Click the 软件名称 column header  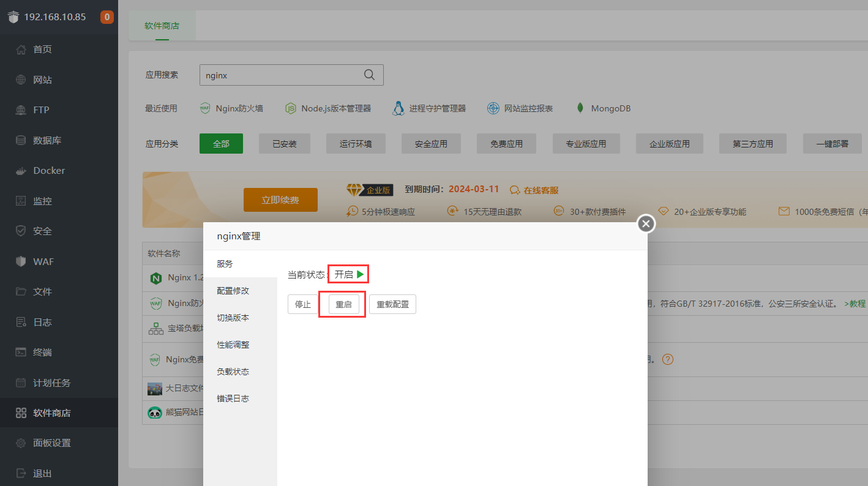coord(164,253)
